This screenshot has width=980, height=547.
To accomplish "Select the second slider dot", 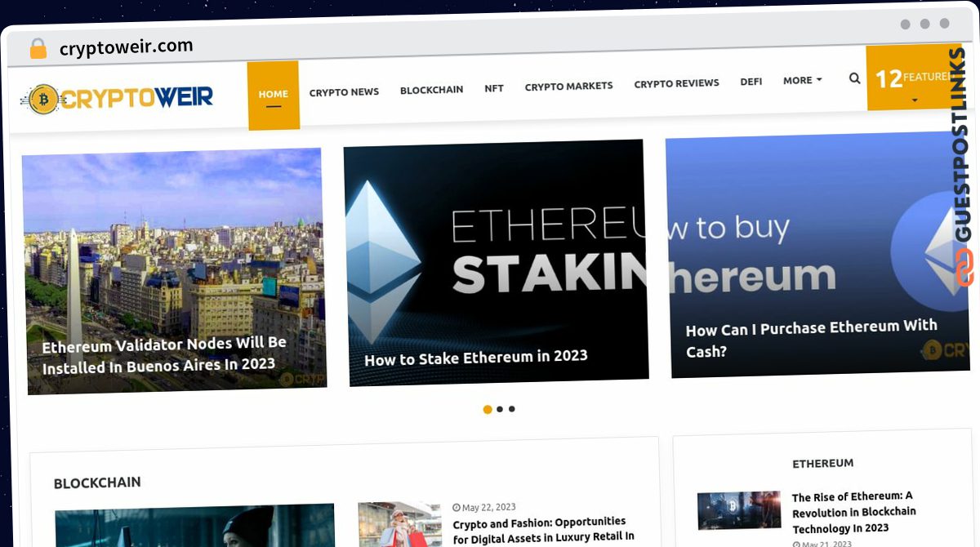I will (x=500, y=409).
